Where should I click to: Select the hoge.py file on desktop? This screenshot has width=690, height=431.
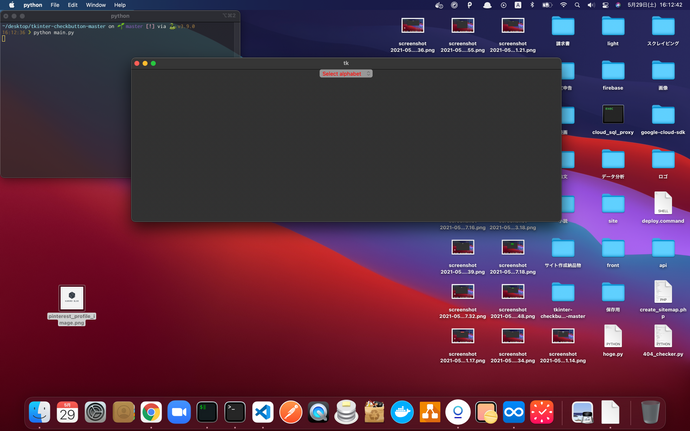tap(613, 338)
